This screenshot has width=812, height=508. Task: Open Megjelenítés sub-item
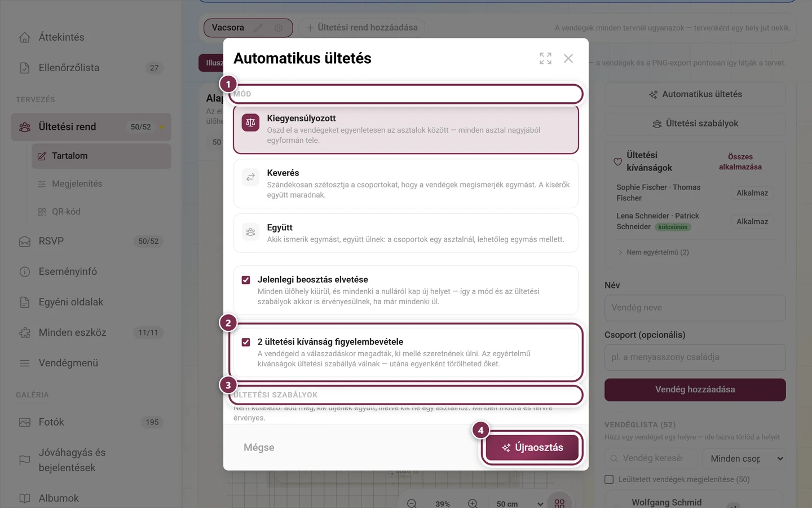tap(101, 184)
